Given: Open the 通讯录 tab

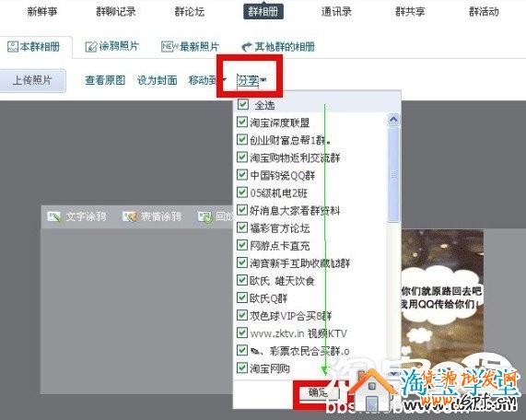Looking at the screenshot, I should [x=336, y=12].
